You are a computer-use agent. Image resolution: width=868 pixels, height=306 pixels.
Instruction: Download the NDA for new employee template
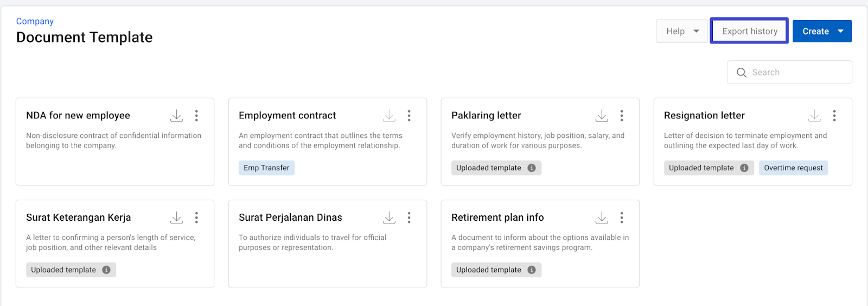coord(176,116)
